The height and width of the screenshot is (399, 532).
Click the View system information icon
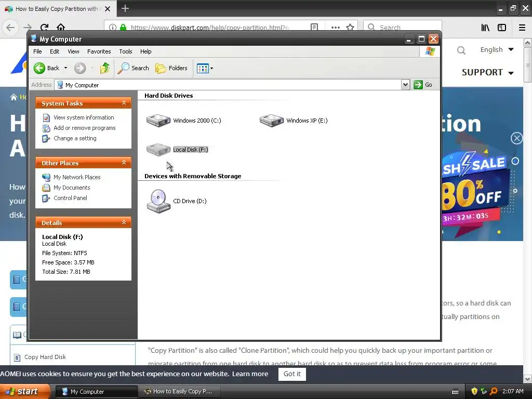pos(46,118)
